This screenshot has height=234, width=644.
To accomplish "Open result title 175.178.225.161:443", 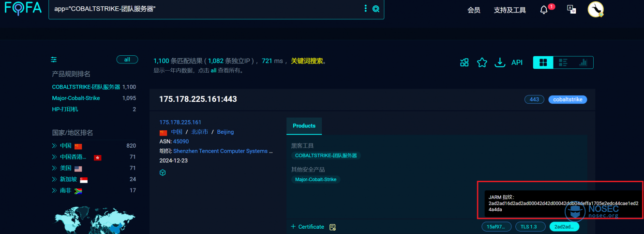I will [x=198, y=99].
